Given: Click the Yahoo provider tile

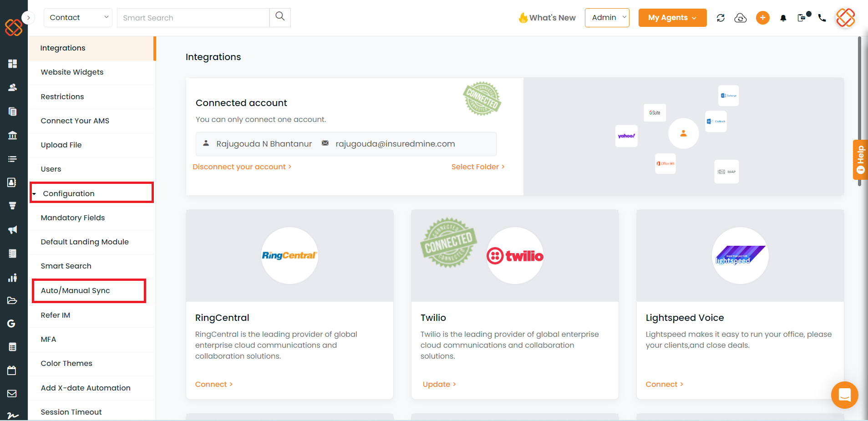Looking at the screenshot, I should tap(626, 136).
